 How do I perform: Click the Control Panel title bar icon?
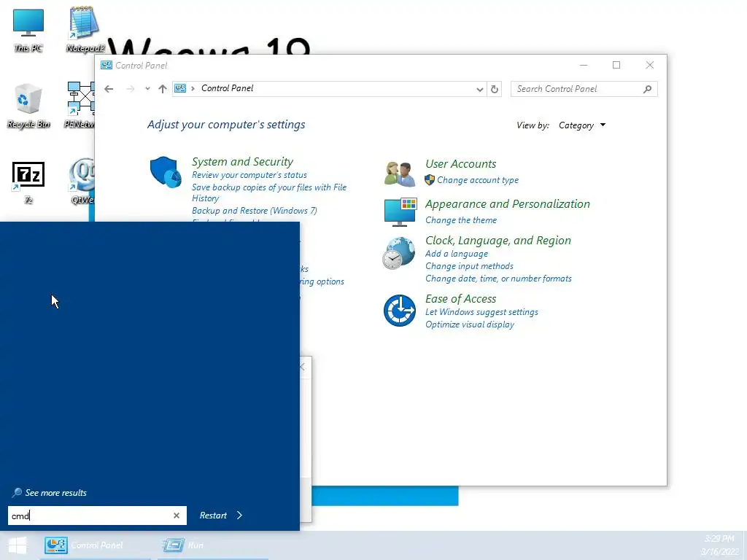point(107,65)
